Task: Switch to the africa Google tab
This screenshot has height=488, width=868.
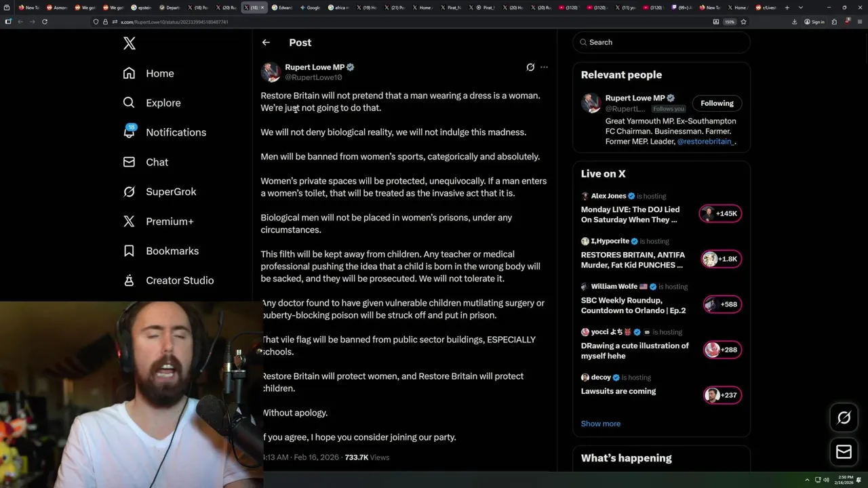Action: coord(339,7)
